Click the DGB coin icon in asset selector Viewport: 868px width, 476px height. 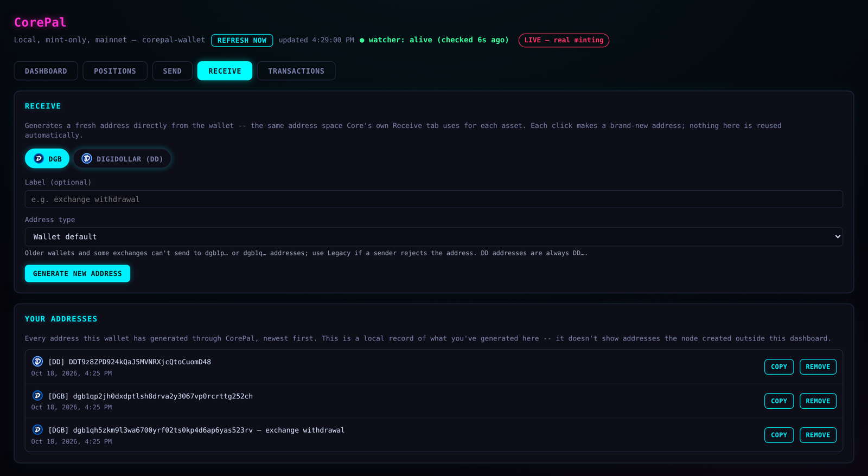click(x=39, y=158)
